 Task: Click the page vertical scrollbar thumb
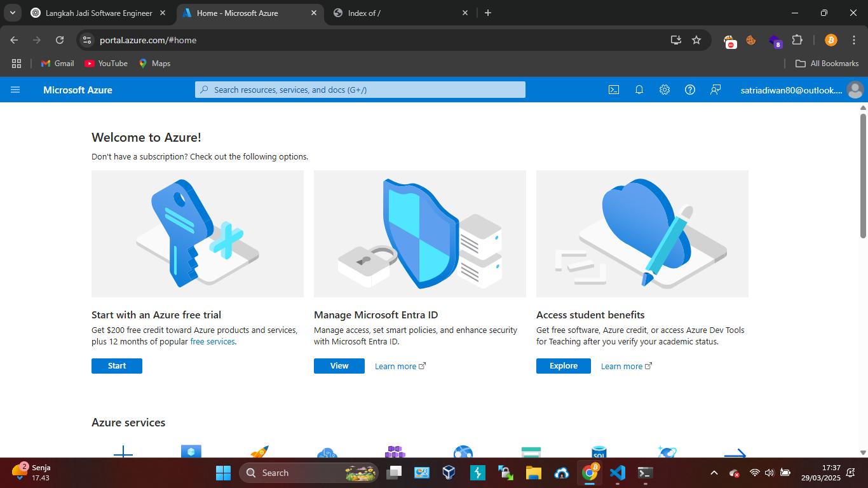[863, 176]
